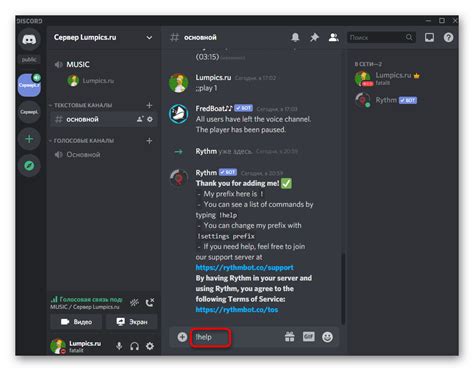Viewport: 474px width, 371px height.
Task: Open FredBoat avatar in chat
Action: 179,114
